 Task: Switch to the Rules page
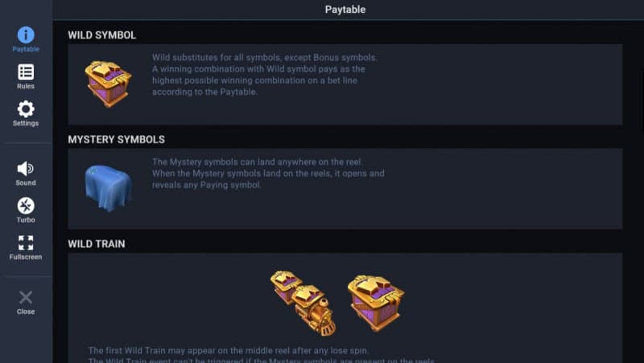[x=26, y=76]
